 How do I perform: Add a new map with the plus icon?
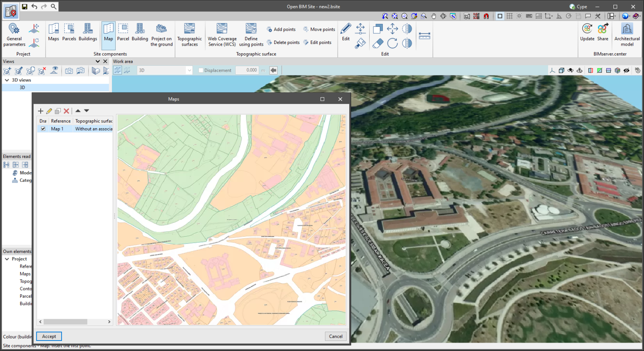click(41, 111)
